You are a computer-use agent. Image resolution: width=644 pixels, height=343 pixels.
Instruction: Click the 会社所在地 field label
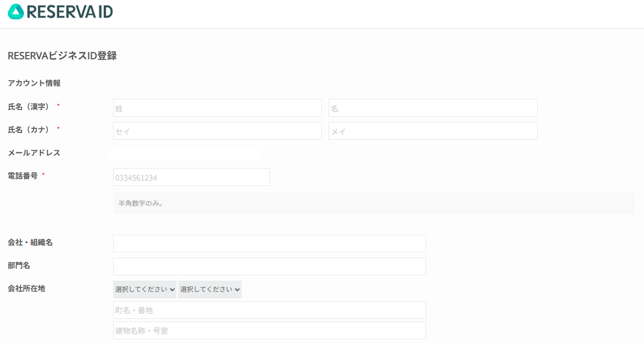(26, 288)
